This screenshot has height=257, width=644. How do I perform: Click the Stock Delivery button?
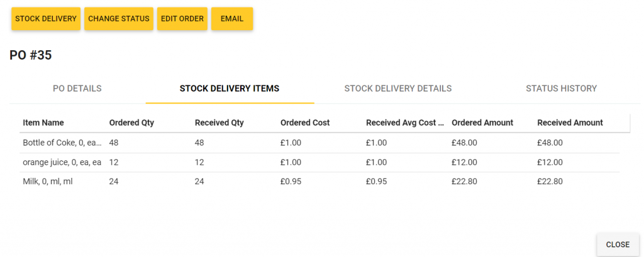coord(46,19)
